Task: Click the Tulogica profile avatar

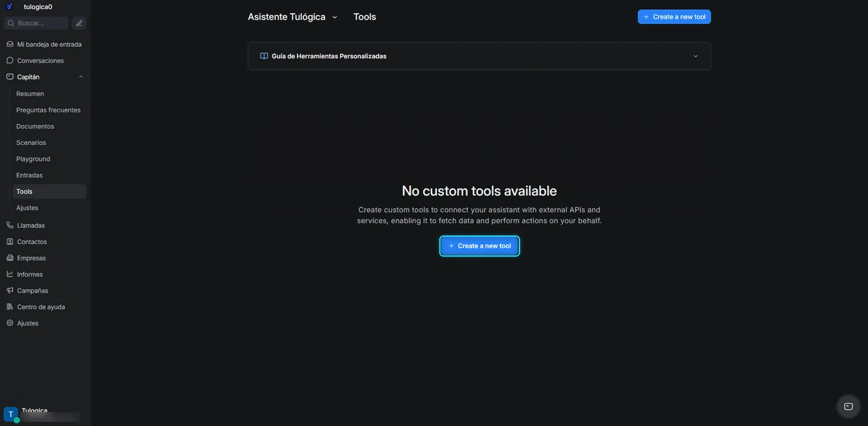Action: [x=11, y=414]
